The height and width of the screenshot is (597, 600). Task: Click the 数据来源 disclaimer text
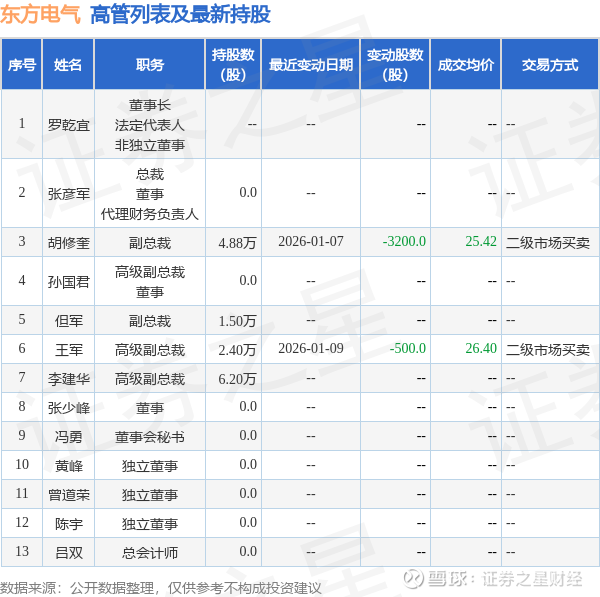click(x=161, y=588)
